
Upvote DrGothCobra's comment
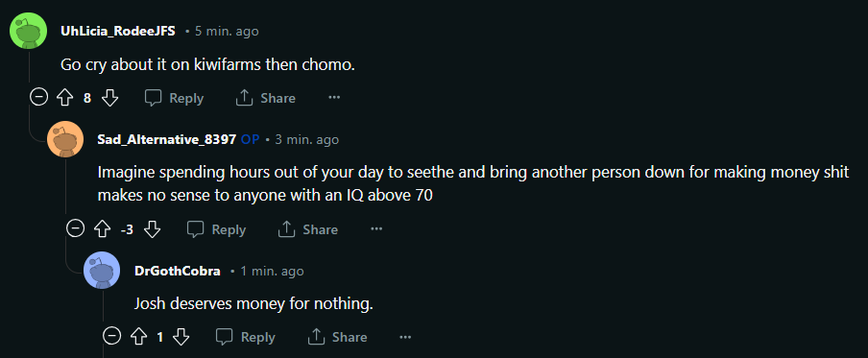tap(139, 337)
